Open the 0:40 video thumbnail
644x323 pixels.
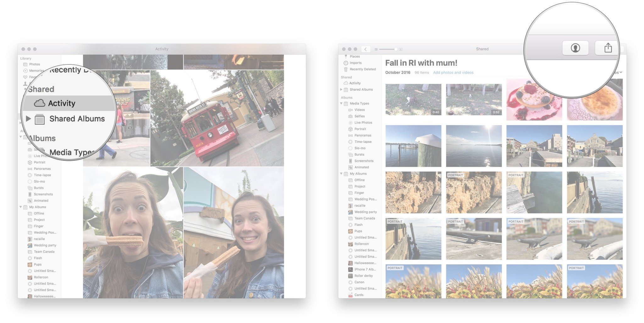point(413,100)
